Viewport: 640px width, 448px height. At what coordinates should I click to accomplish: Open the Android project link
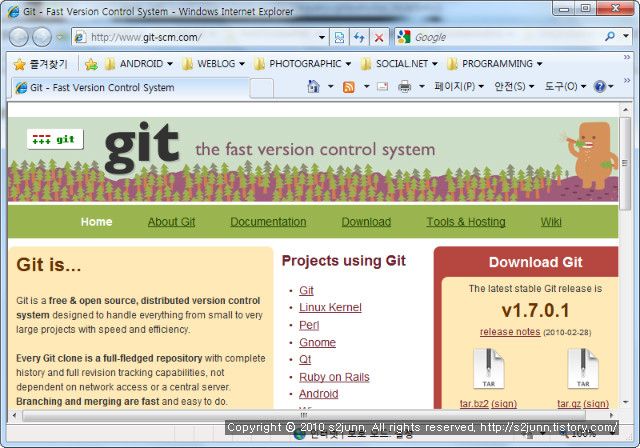click(x=318, y=394)
